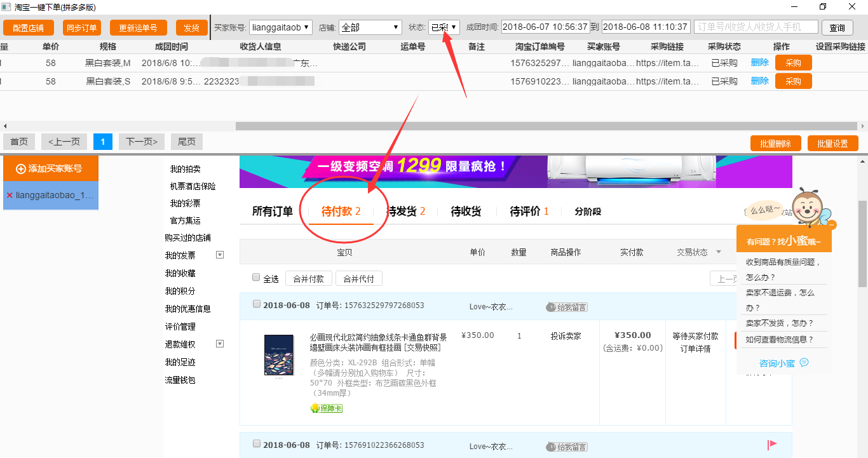Click the 批量删除 button

776,144
